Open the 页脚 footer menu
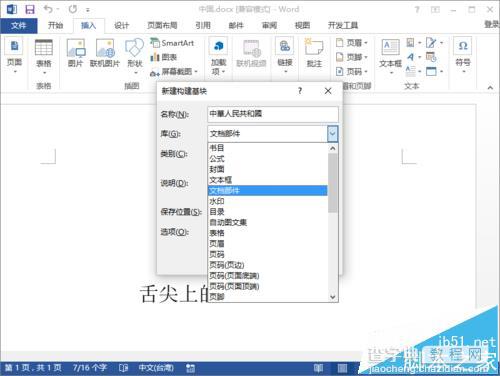This screenshot has height=376, width=500. (x=351, y=57)
